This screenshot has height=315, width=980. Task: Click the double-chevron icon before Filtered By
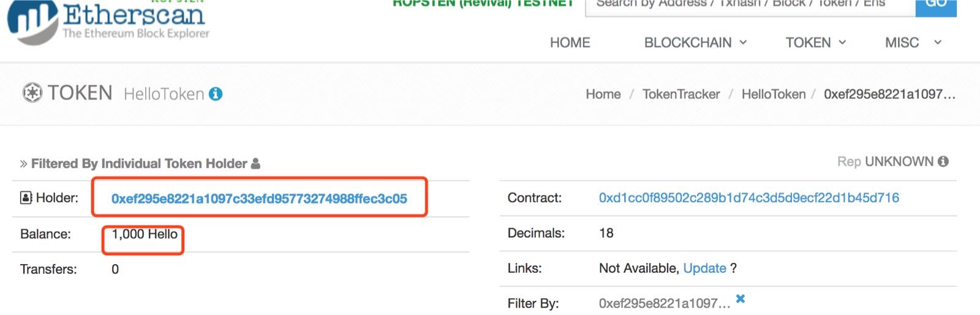tap(23, 164)
